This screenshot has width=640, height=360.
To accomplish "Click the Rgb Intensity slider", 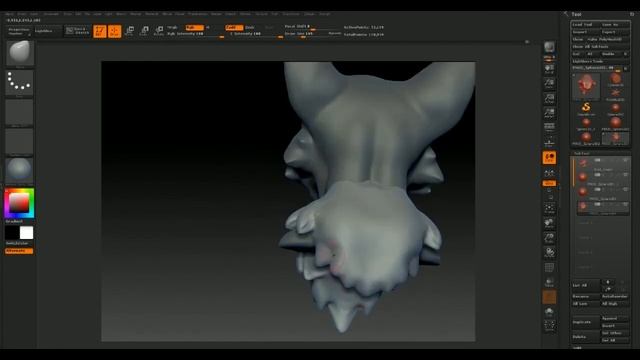I will coord(196,34).
